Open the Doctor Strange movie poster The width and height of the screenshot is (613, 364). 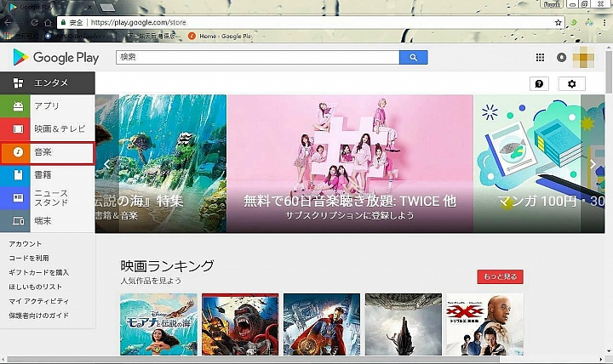322,325
